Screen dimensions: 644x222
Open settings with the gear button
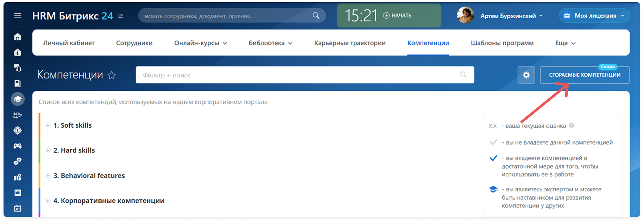[x=526, y=75]
